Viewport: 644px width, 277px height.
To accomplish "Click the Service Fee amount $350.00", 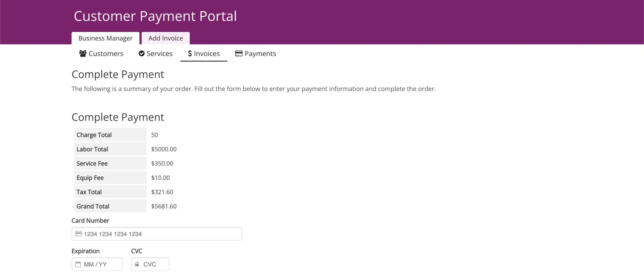I will 162,164.
